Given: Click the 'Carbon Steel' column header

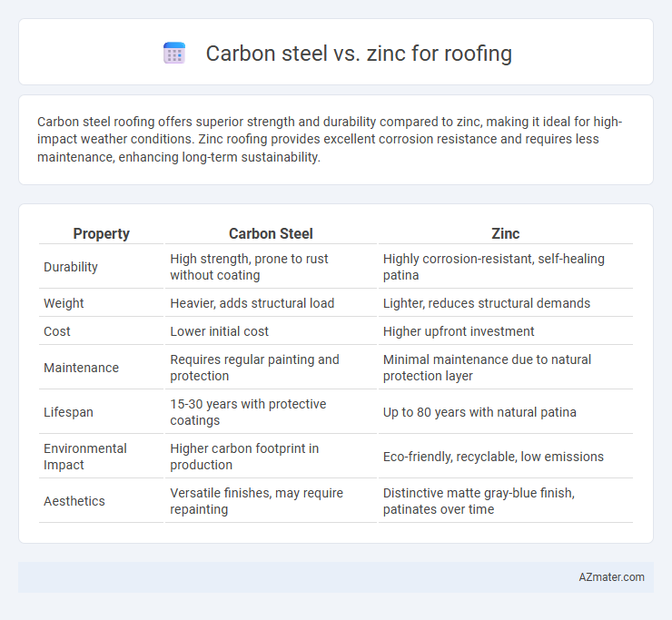Looking at the screenshot, I should (271, 233).
